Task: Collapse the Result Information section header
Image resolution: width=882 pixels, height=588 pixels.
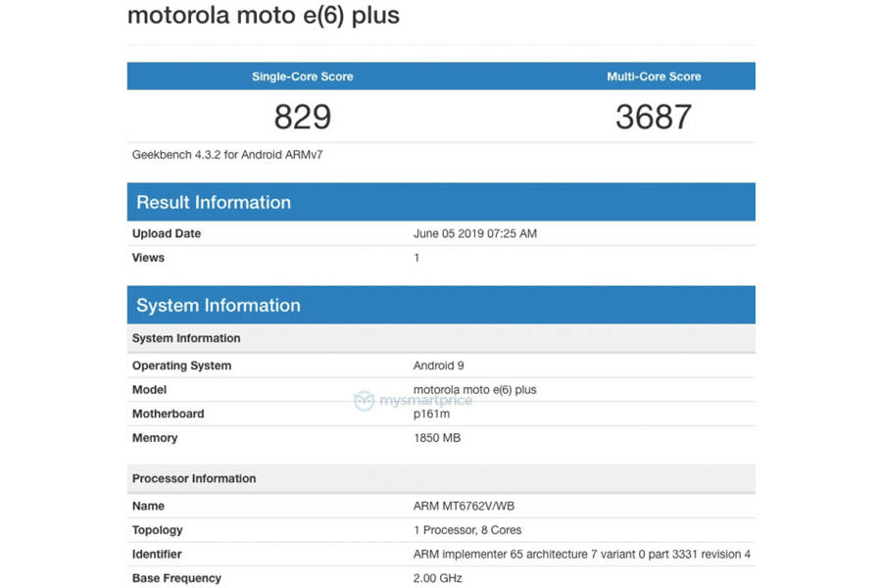Action: pos(212,202)
